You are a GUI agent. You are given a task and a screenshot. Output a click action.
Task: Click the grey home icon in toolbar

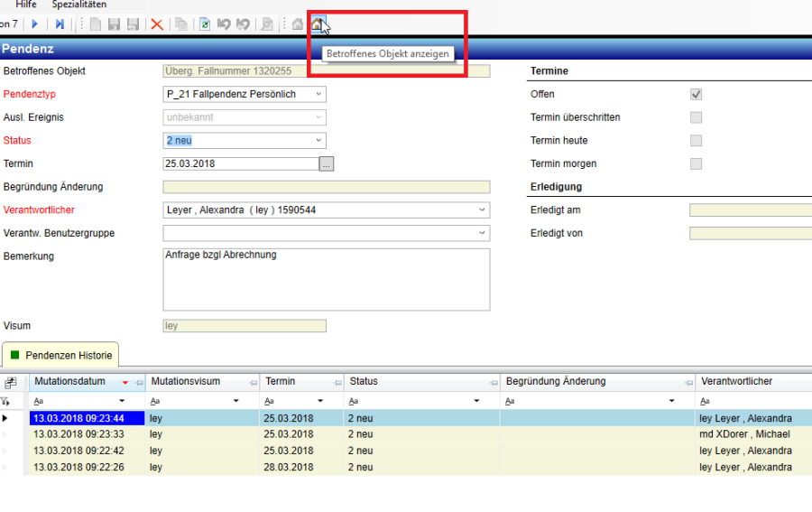(297, 24)
